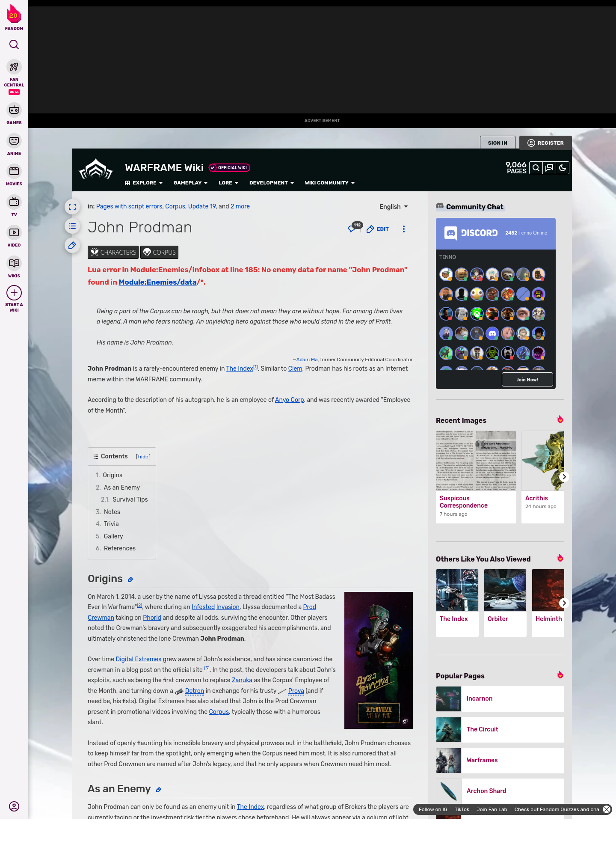Click the Sign In button
The height and width of the screenshot is (856, 616).
pos(498,143)
